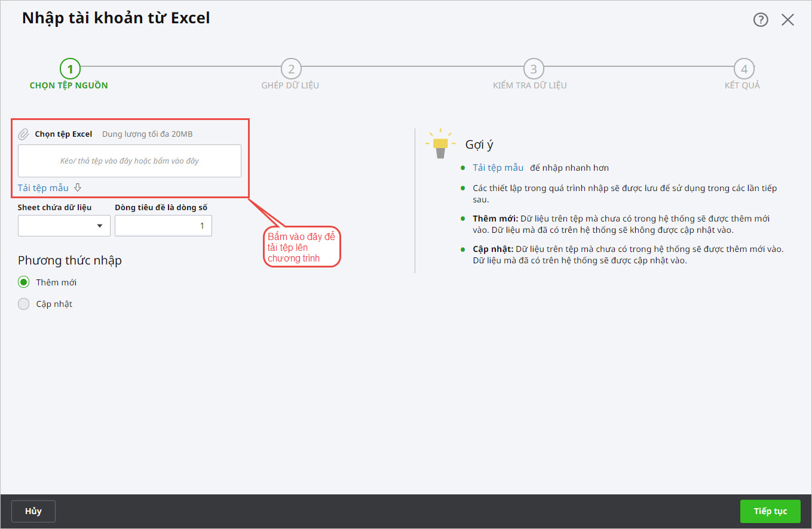Click the download arrow beside Tải tệp mẫu
Image resolution: width=812 pixels, height=529 pixels.
pyautogui.click(x=78, y=188)
